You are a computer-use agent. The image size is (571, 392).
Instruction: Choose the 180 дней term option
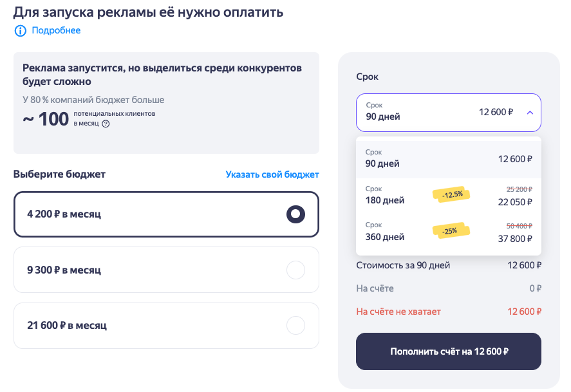[448, 196]
